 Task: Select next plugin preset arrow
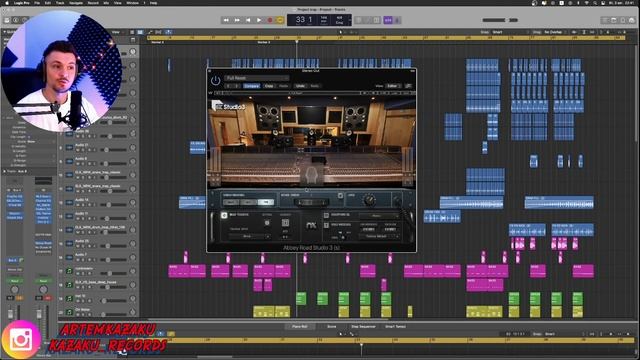point(237,86)
